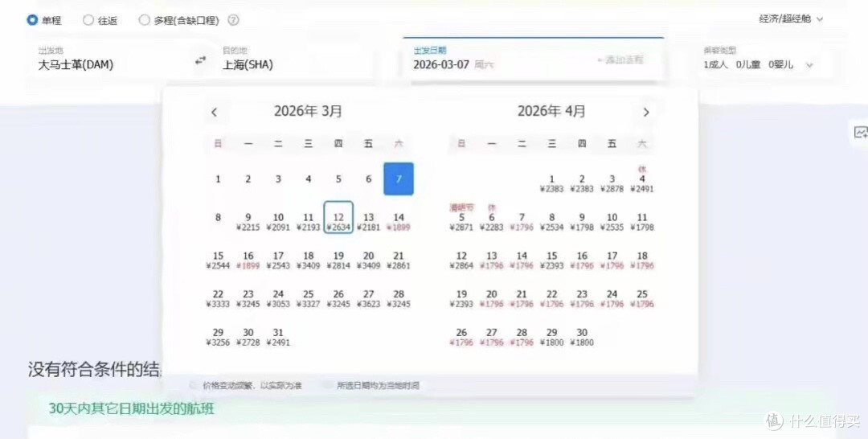
Task: Select April 25 priced ¥1796
Action: pyautogui.click(x=642, y=298)
